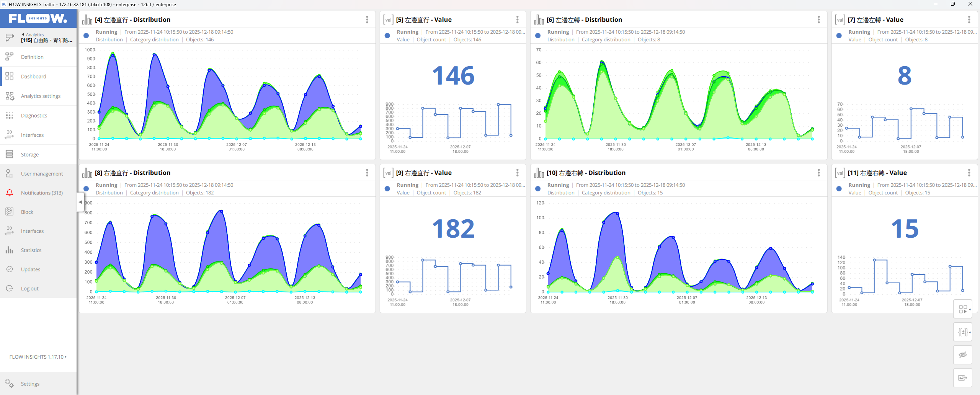Click the big 182 value number

453,229
